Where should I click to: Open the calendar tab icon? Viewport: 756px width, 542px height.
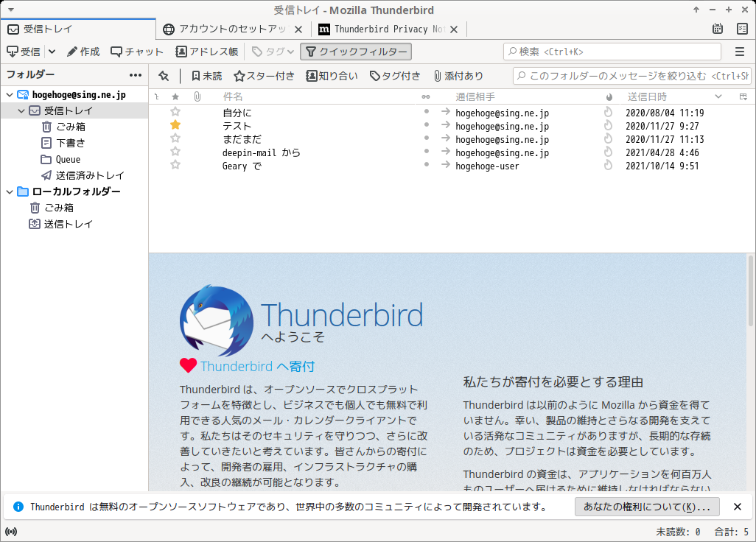[x=718, y=29]
